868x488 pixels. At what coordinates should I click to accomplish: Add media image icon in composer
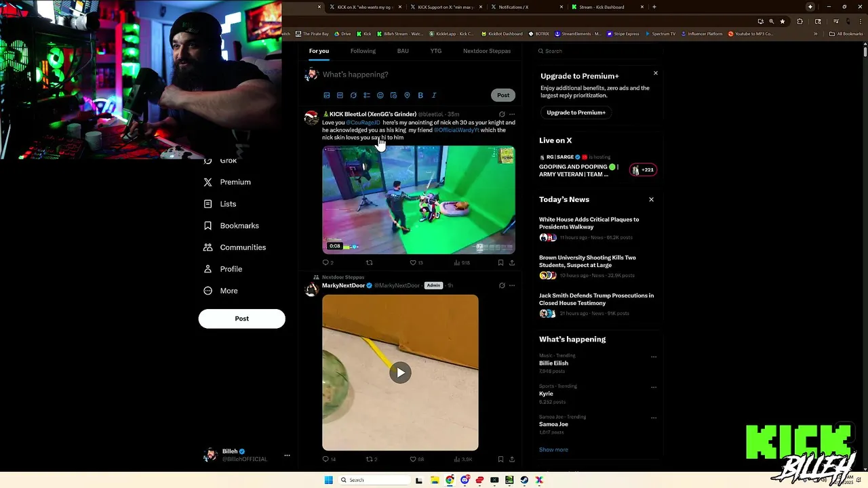click(x=327, y=96)
